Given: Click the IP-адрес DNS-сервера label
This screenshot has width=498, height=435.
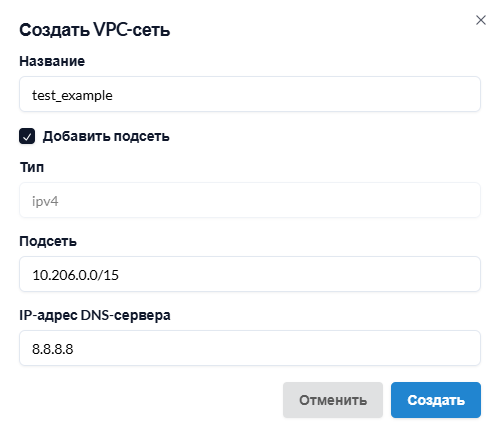Looking at the screenshot, I should [95, 315].
